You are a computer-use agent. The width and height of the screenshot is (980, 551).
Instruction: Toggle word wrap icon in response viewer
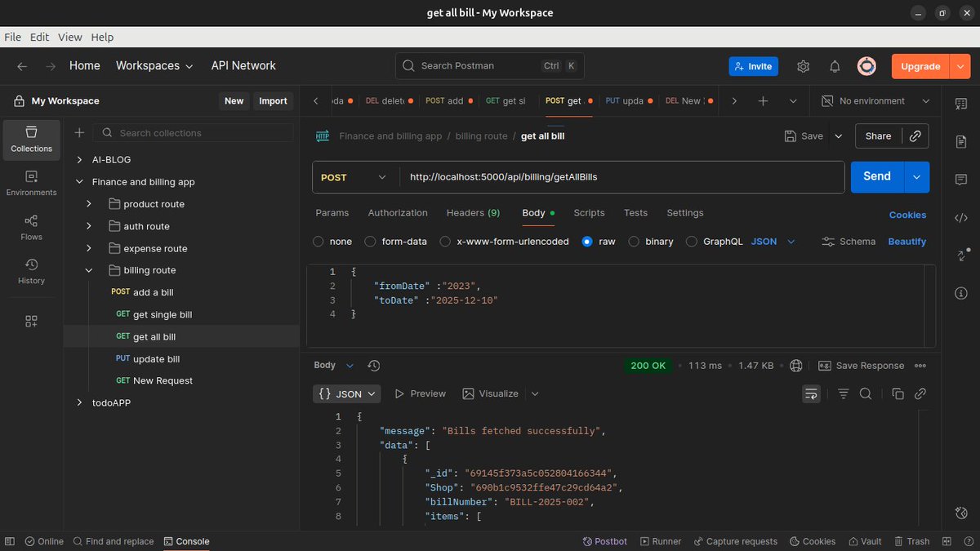pos(811,393)
